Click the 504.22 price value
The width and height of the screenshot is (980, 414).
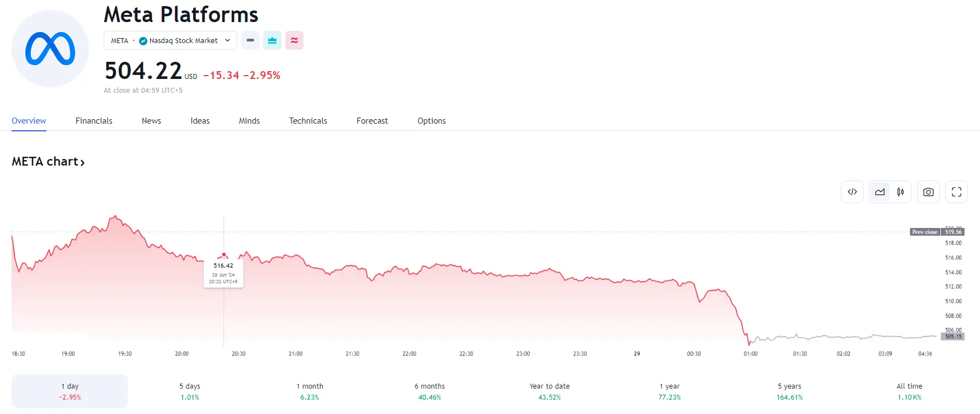tap(143, 71)
